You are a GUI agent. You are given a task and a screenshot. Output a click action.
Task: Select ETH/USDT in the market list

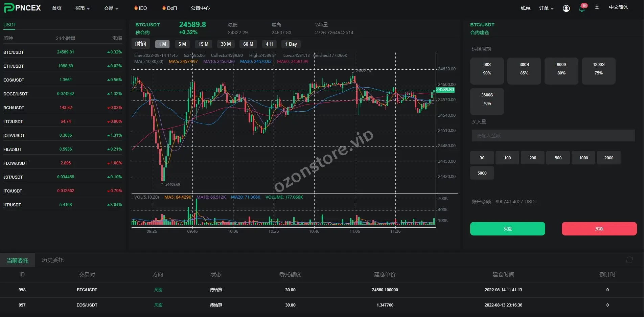(14, 66)
